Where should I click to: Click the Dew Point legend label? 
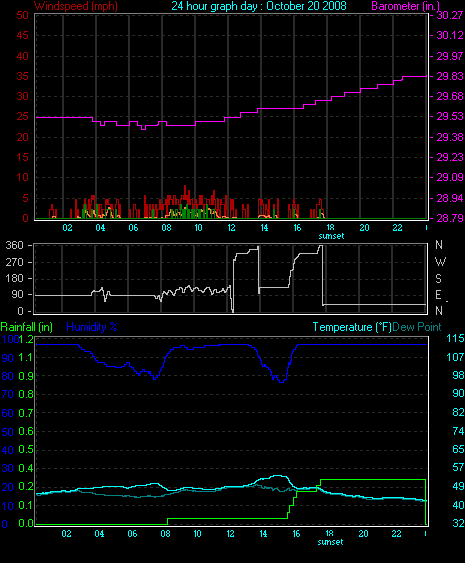417,327
